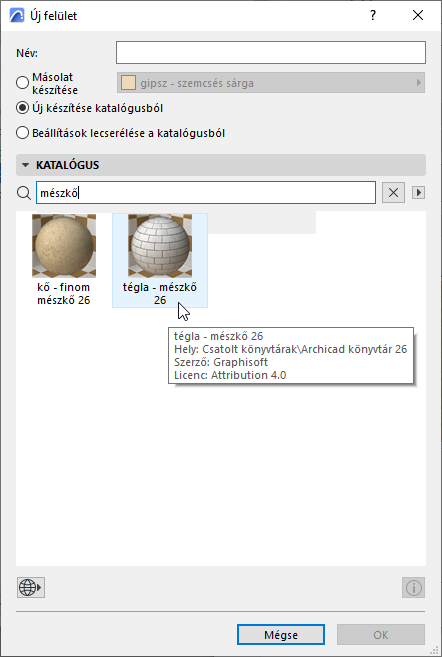Open the globe online catalog menu
Image resolution: width=442 pixels, height=657 pixels.
coord(31,587)
